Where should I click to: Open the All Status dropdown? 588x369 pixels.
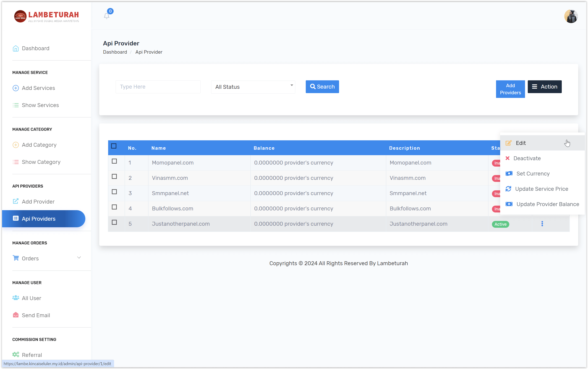tap(253, 87)
